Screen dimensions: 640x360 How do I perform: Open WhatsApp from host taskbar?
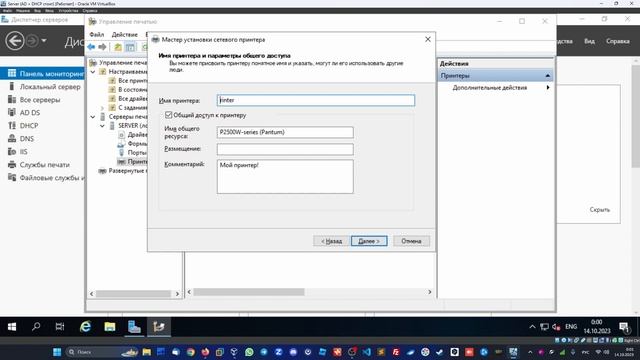[x=249, y=352]
